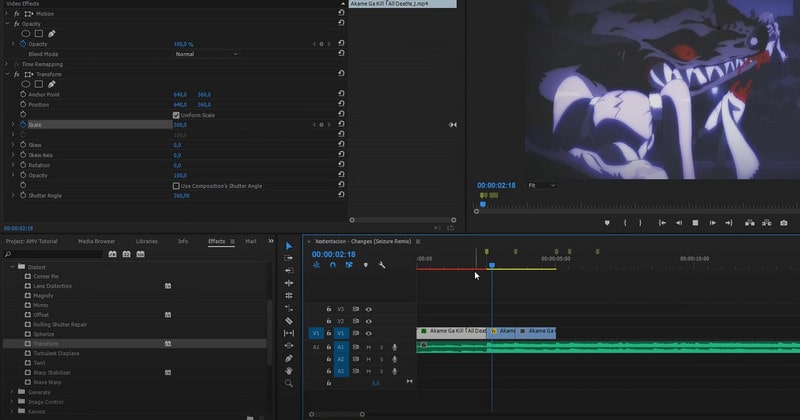Select the Lens Distortion effect
Screen dimensions: 800x420
click(x=52, y=286)
